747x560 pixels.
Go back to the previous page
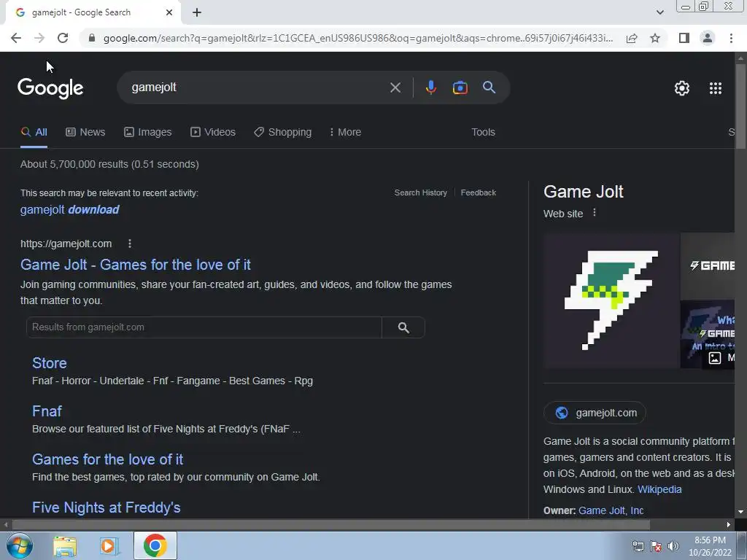pyautogui.click(x=16, y=38)
